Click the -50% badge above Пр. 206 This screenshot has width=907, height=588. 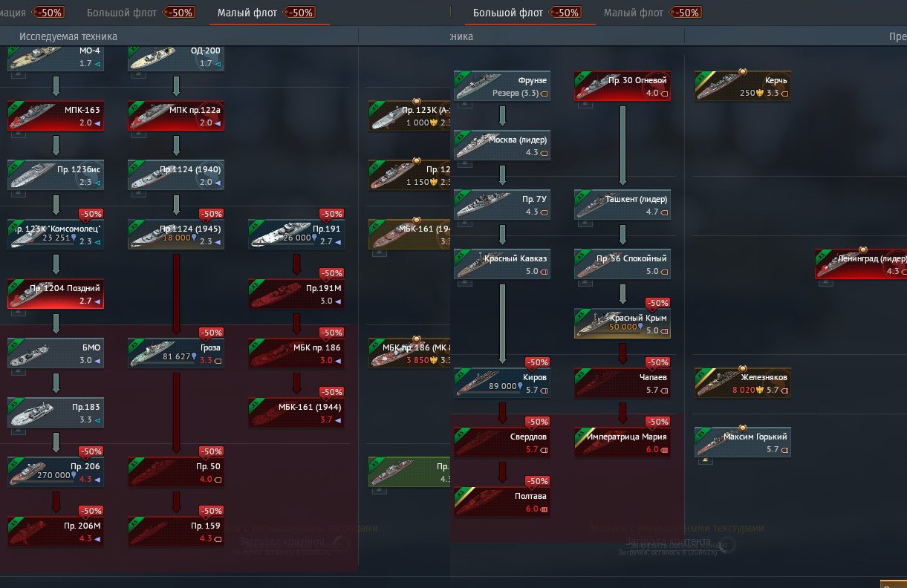91,451
